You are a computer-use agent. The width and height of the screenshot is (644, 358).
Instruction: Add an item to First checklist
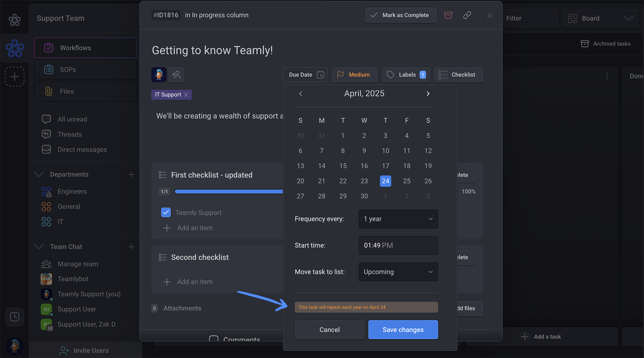click(188, 228)
